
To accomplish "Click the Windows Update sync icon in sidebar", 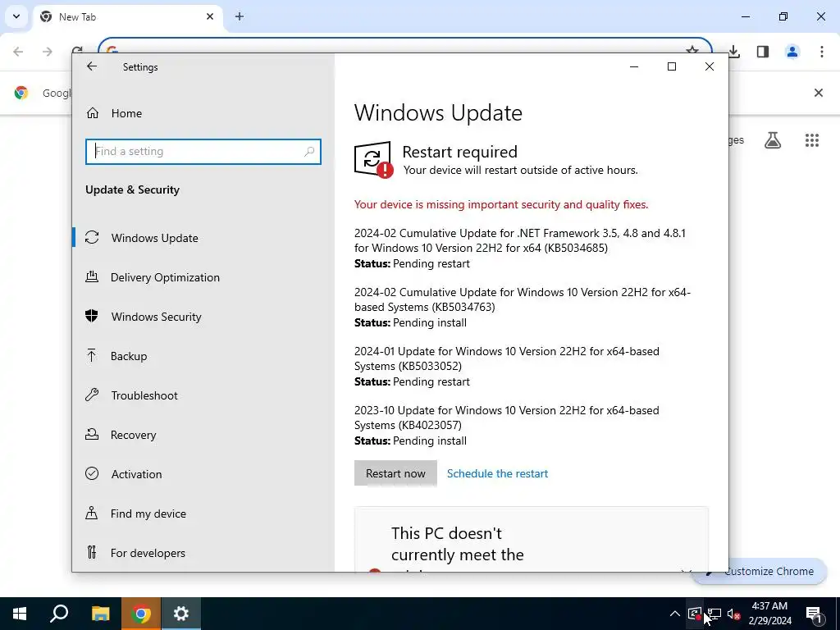I will [92, 237].
